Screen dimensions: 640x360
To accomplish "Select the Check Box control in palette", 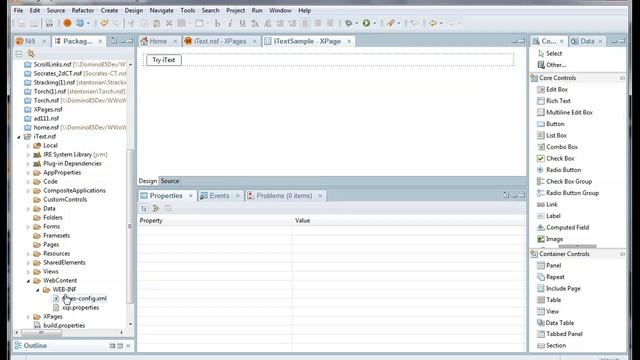I will click(556, 158).
